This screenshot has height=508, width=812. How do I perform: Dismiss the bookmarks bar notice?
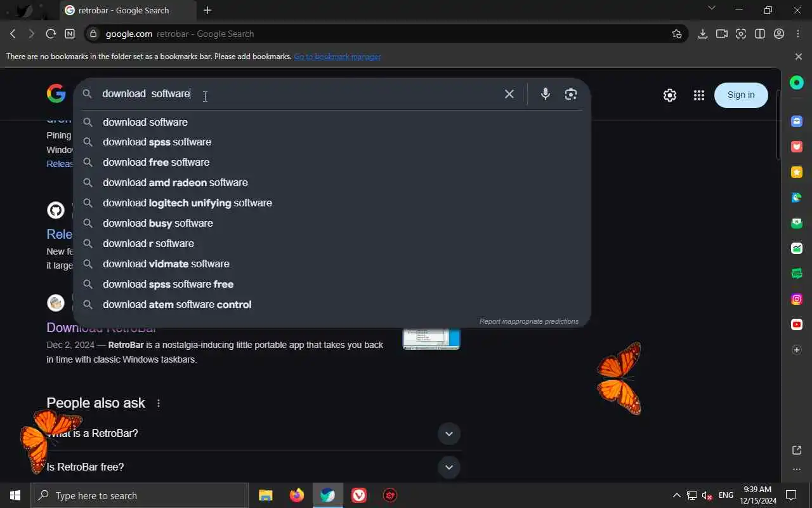point(798,57)
